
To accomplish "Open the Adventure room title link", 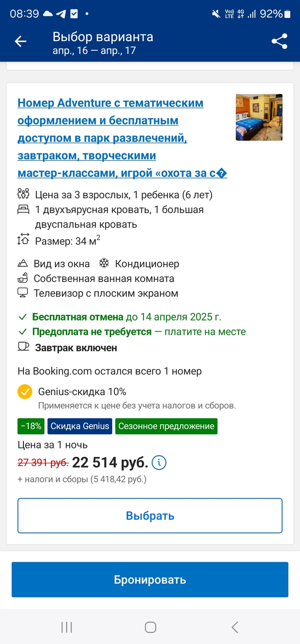I will pyautogui.click(x=110, y=137).
